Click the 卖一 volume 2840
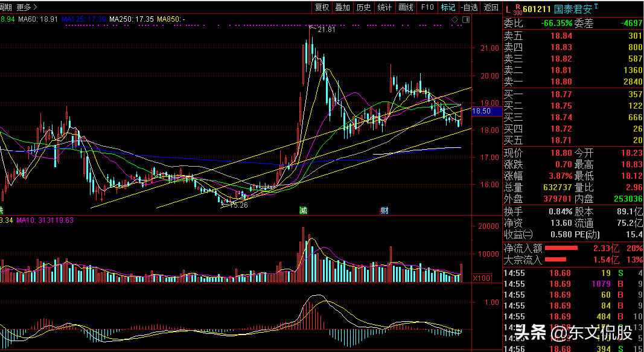644x352 pixels. (633, 82)
